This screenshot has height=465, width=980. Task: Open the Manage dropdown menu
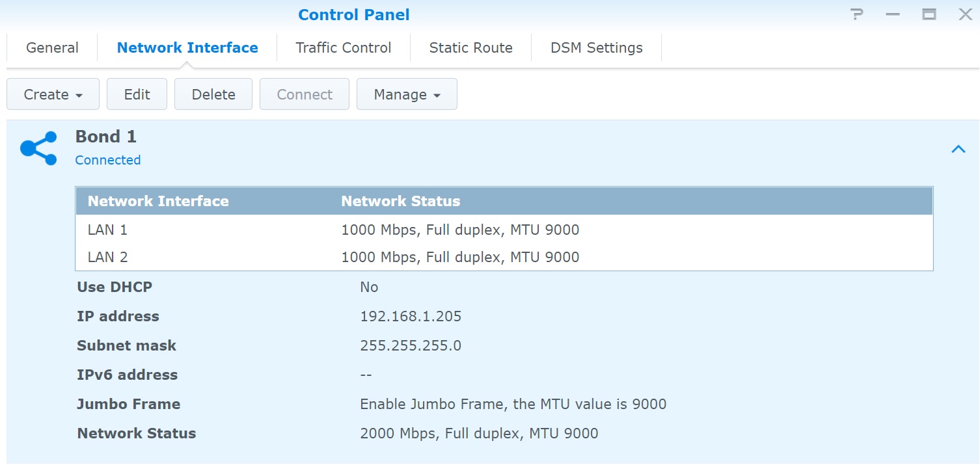(407, 94)
